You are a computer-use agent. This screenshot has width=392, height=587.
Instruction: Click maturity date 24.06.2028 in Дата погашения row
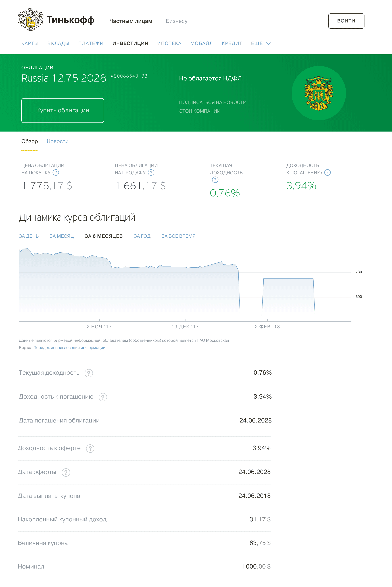coord(255,421)
